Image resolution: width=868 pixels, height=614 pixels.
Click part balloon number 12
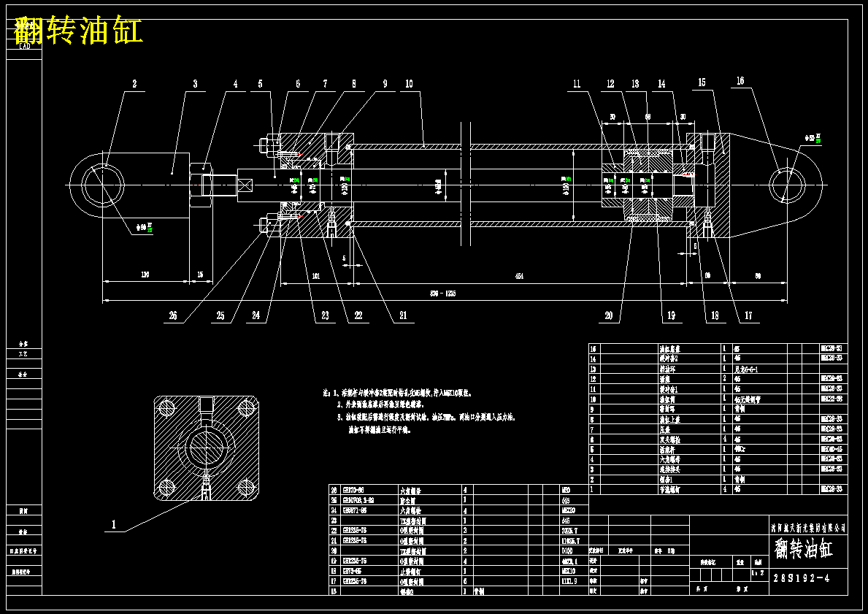click(x=610, y=84)
